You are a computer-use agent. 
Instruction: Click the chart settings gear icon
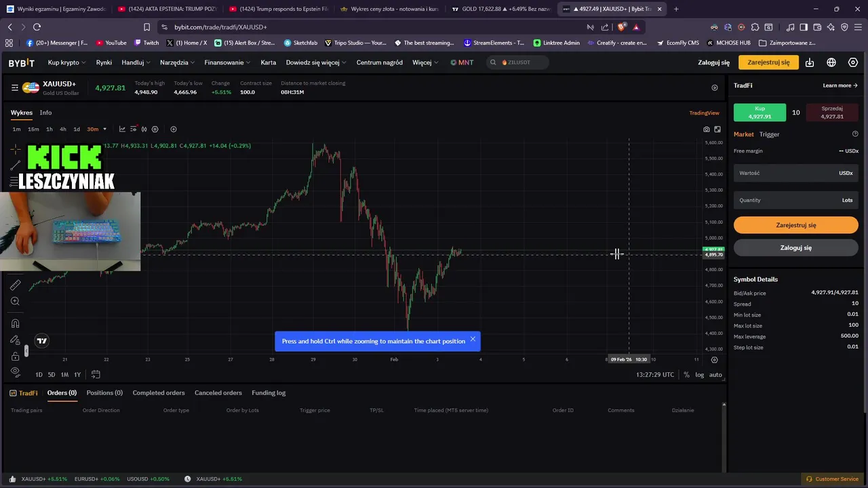(x=155, y=129)
